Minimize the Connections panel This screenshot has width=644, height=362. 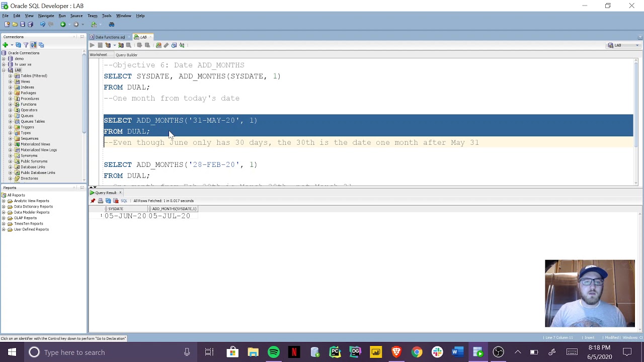(82, 37)
